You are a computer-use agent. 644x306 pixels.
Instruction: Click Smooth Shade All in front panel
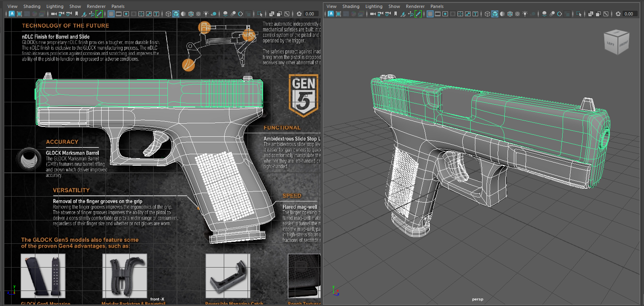tap(176, 14)
